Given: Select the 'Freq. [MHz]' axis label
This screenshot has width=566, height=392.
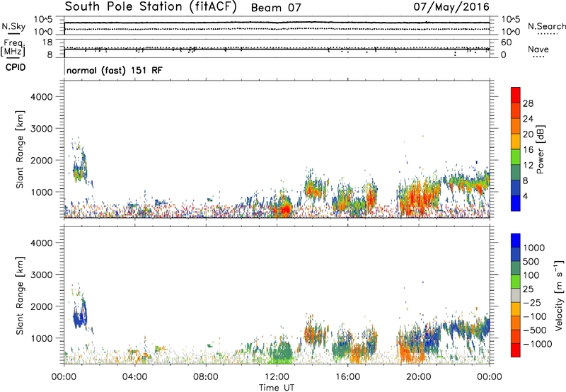Looking at the screenshot, I should tap(13, 47).
